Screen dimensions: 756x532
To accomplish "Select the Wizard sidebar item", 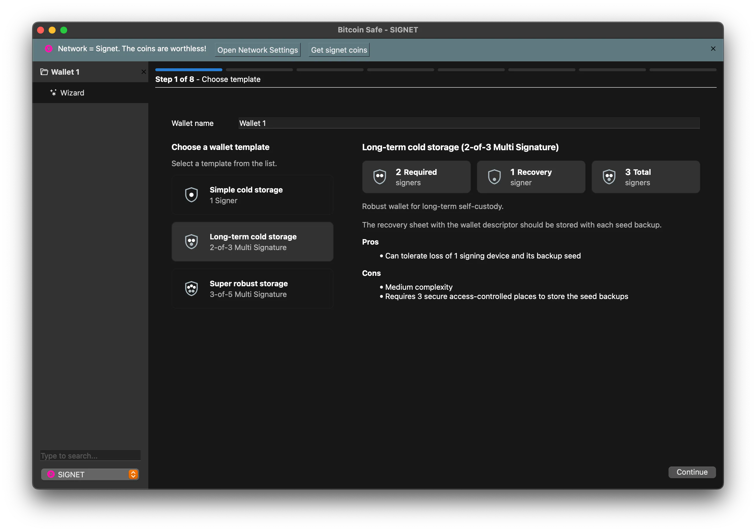I will pyautogui.click(x=90, y=93).
